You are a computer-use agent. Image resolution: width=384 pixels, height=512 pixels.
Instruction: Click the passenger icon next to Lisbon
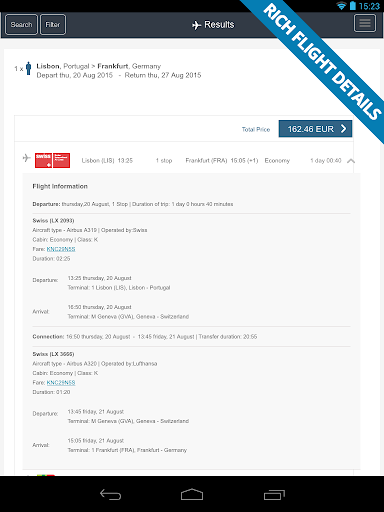click(29, 68)
